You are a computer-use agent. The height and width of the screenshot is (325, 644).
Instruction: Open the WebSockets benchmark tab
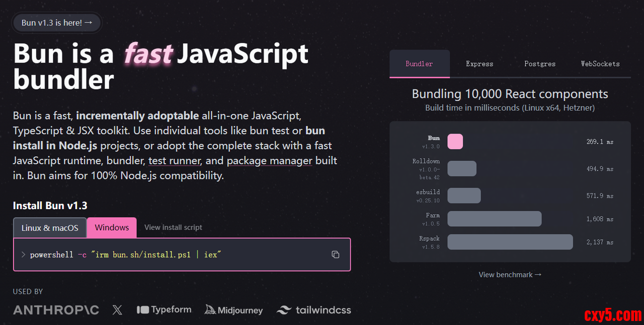pos(600,64)
